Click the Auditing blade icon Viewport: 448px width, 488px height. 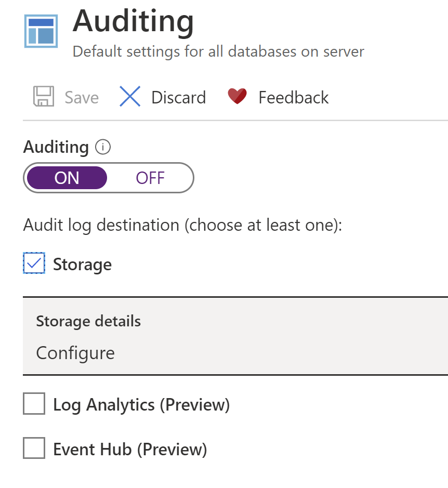(41, 31)
